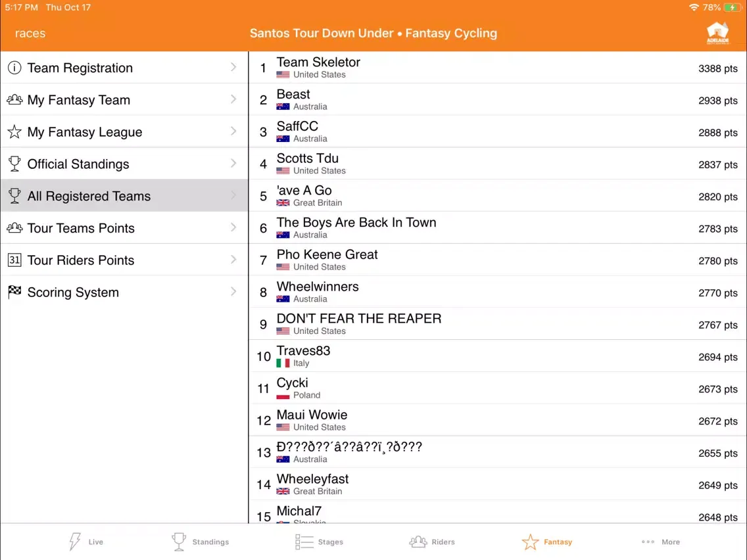Open the SaffCC team entry
Viewport: 747px width, 560px height.
click(497, 132)
